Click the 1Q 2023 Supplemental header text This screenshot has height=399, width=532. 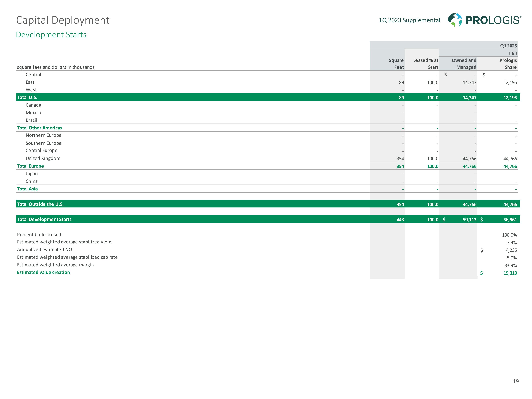coord(409,20)
